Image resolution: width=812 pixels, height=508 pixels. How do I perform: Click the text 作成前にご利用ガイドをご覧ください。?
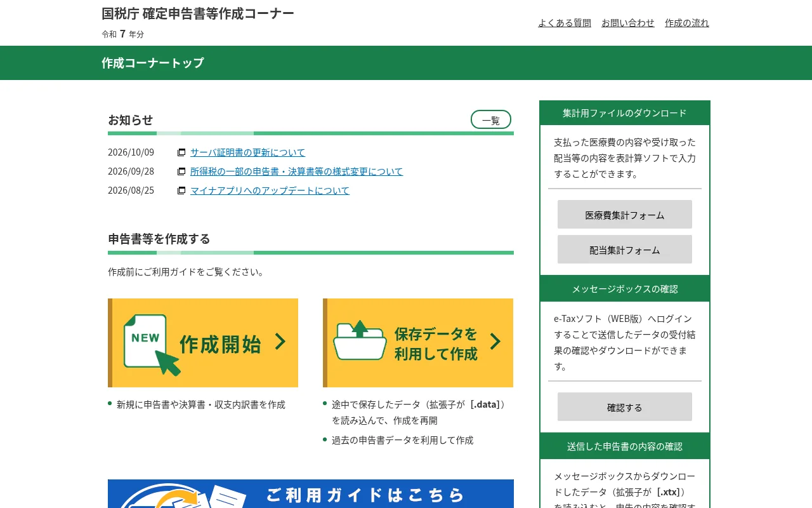pyautogui.click(x=187, y=272)
